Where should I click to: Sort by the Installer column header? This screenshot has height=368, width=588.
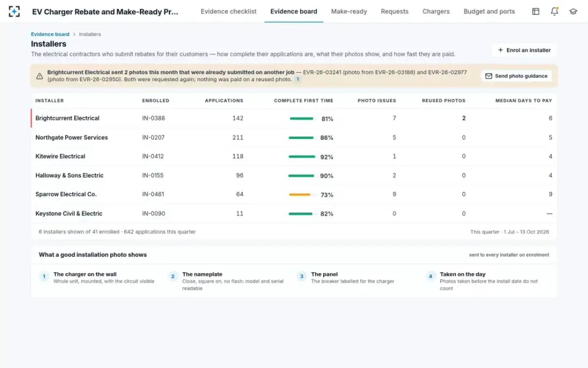(x=49, y=101)
